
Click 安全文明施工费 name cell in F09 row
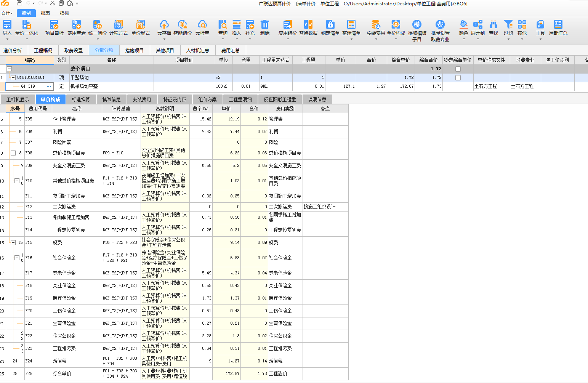(77, 166)
